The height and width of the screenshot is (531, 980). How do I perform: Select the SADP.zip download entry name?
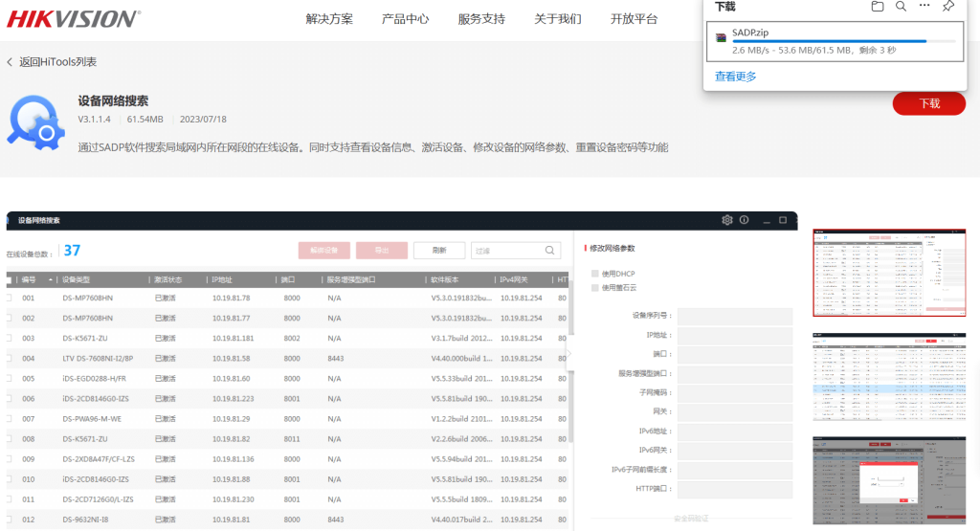[x=750, y=33]
